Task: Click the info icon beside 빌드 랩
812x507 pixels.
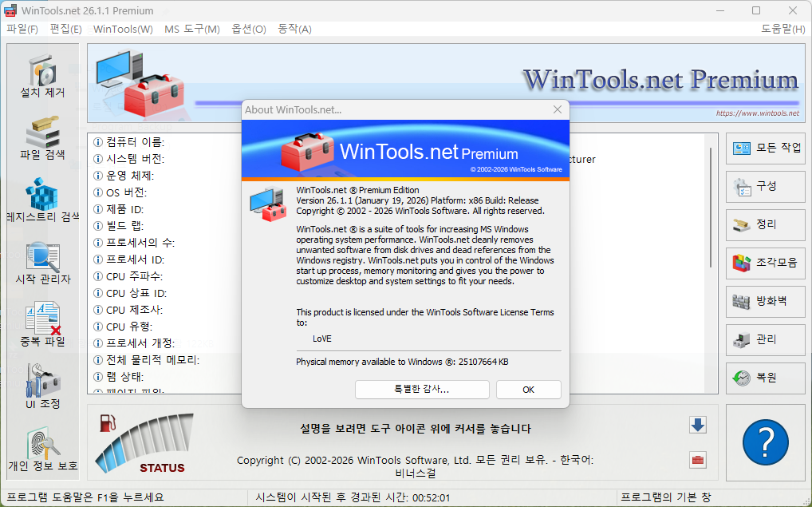Action: tap(98, 226)
